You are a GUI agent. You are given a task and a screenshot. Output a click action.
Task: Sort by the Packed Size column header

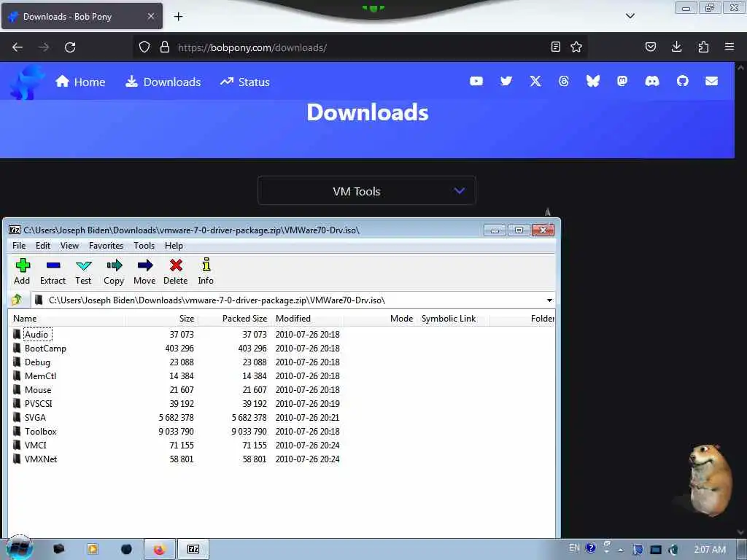click(x=234, y=319)
